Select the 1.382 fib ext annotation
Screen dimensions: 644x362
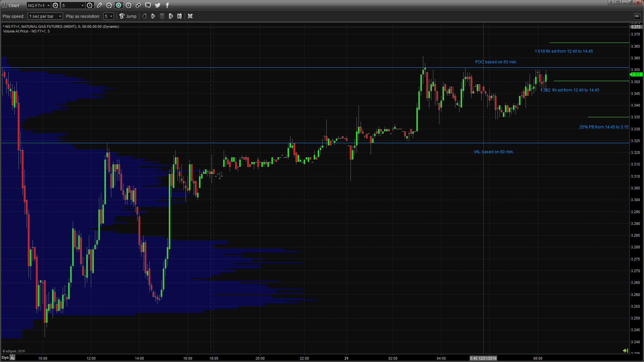(x=570, y=90)
